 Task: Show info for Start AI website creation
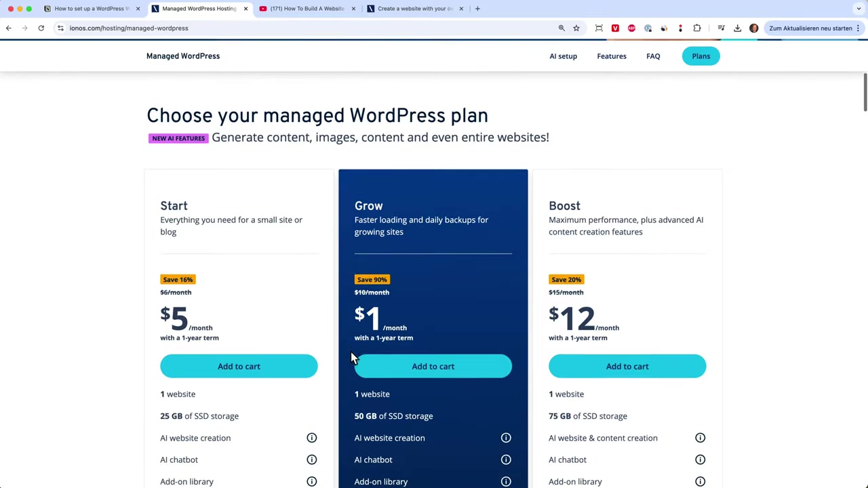pyautogui.click(x=312, y=438)
